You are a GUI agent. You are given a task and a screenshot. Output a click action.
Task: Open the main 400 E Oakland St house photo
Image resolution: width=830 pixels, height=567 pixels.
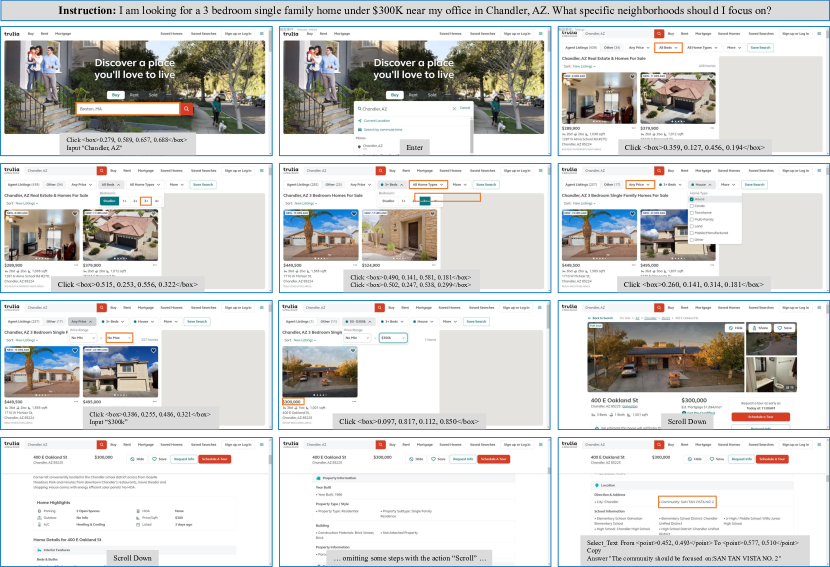point(666,357)
